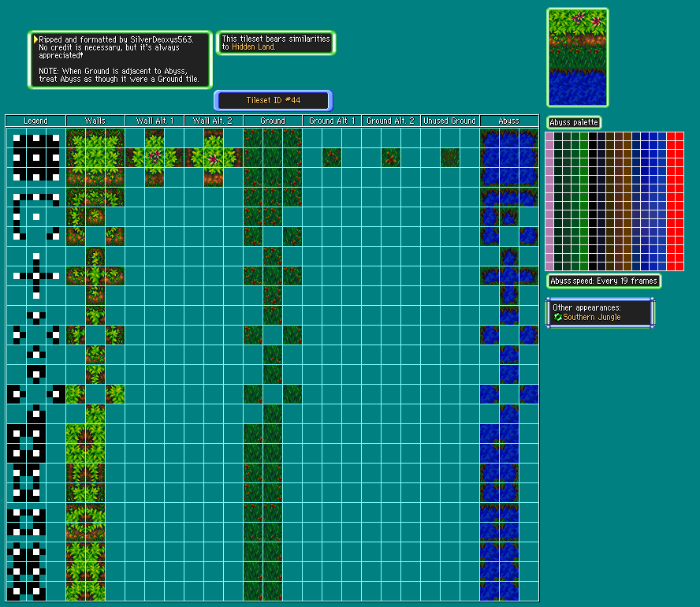This screenshot has width=700, height=607.
Task: Click the yellow arrow before 'Ripped and formatted'
Action: (35, 39)
